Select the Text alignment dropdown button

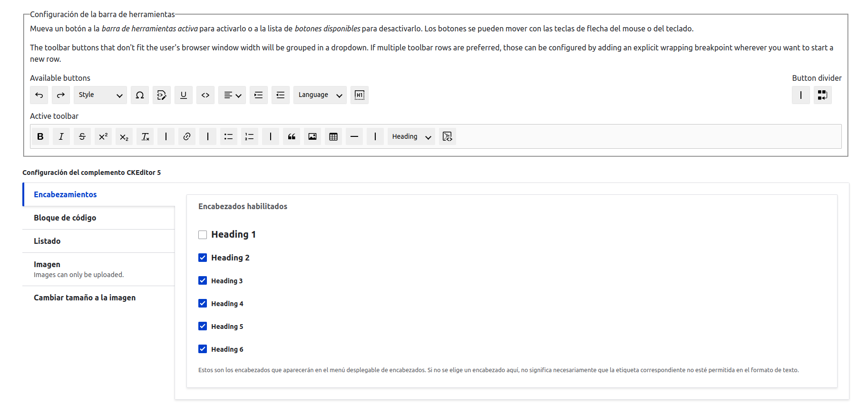tap(232, 95)
